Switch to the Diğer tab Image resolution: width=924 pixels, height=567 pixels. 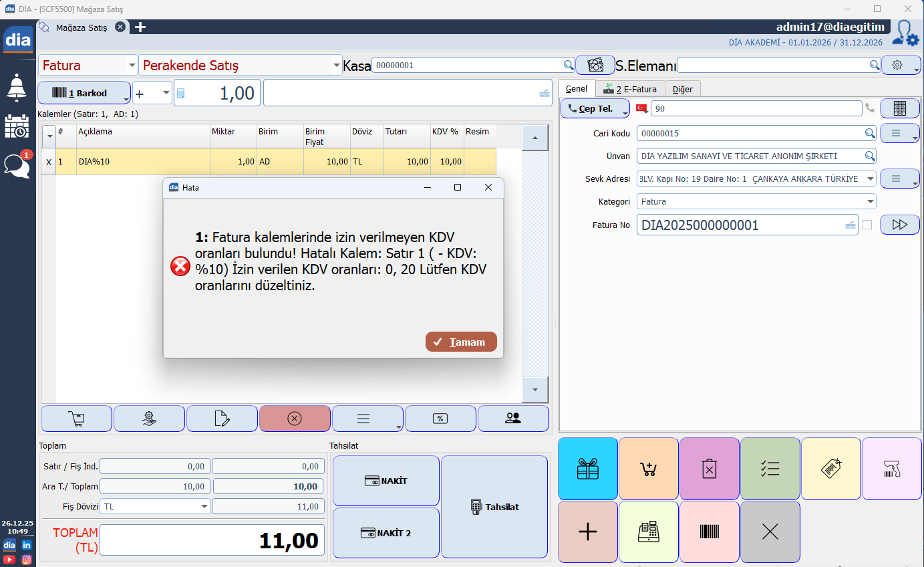coord(682,89)
